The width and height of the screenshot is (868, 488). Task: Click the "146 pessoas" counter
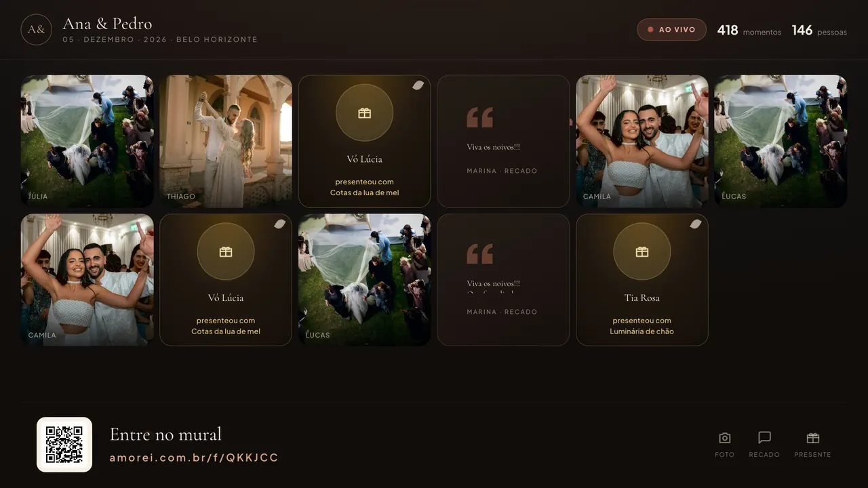click(819, 30)
